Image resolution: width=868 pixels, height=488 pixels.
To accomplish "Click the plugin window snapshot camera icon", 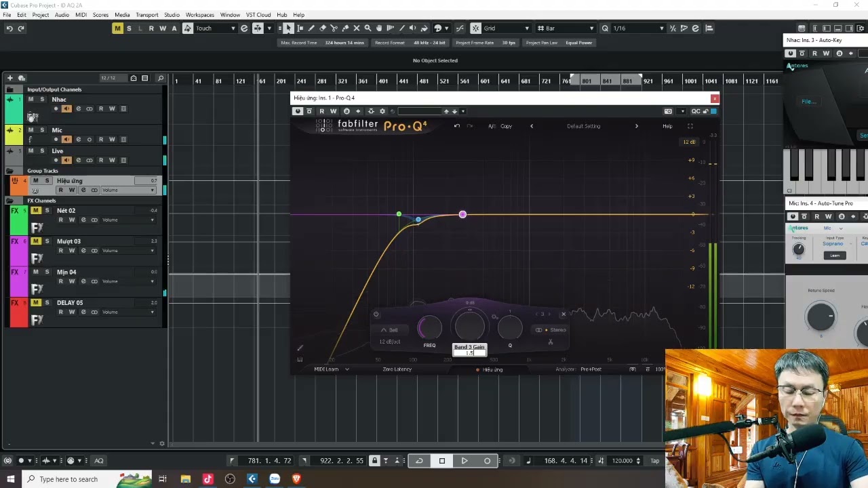I will [x=668, y=111].
